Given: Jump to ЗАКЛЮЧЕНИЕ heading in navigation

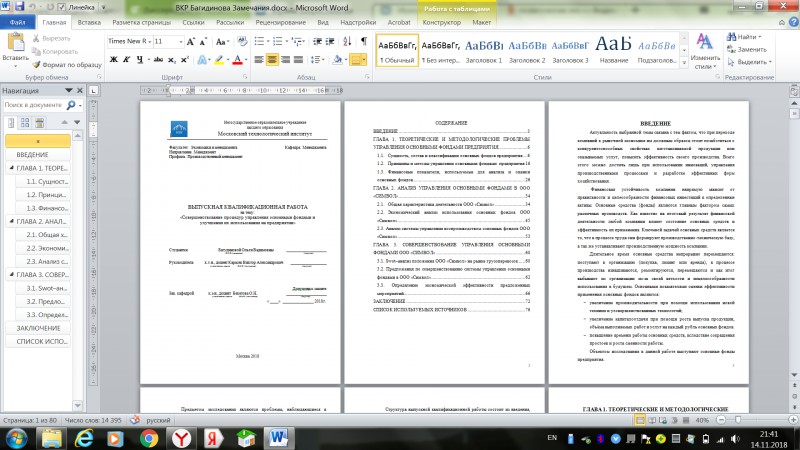Looking at the screenshot, I should tap(38, 328).
